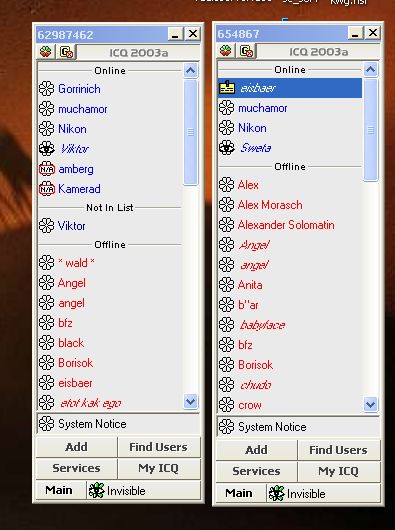Select contact bfz in the left window

point(110,323)
